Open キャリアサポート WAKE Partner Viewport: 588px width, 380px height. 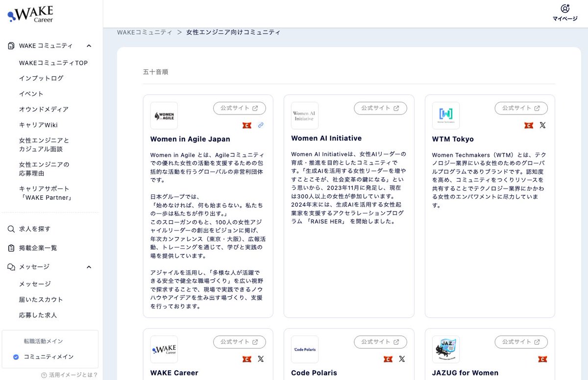[46, 193]
